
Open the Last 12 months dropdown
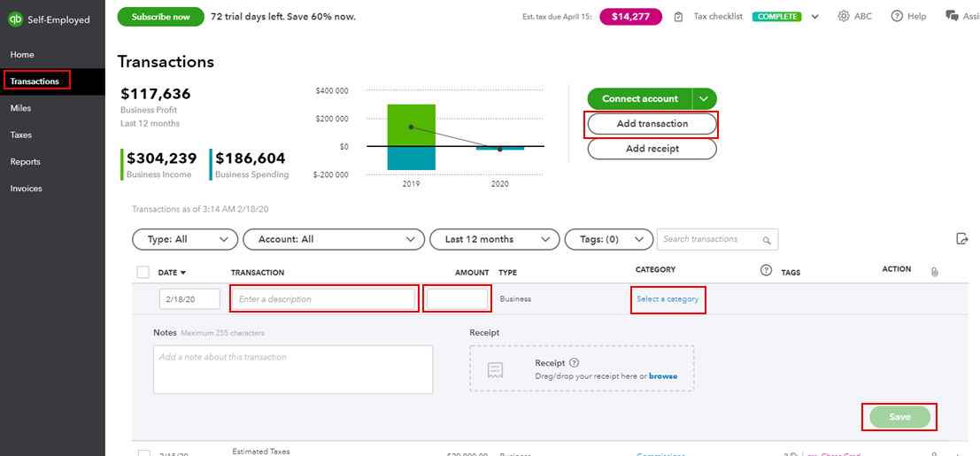[494, 240]
